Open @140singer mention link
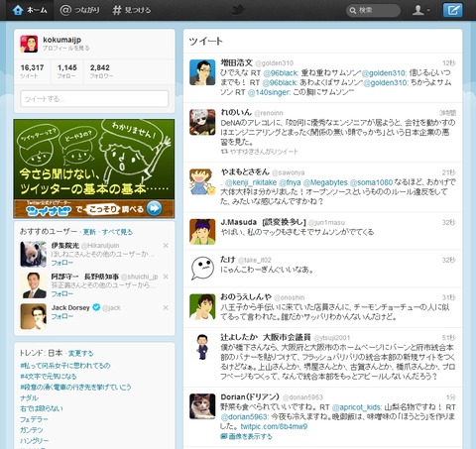Viewport: 476px width, 449px height. [x=269, y=92]
